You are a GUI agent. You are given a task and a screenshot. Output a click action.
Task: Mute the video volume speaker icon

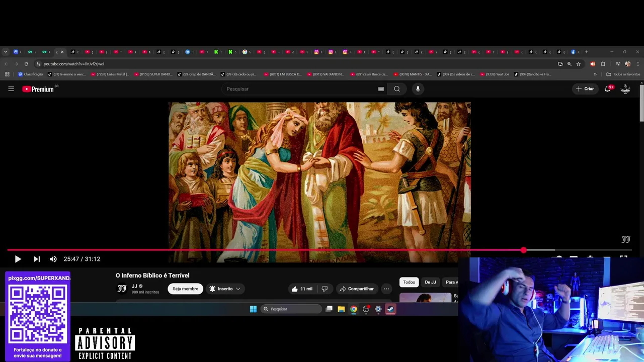(53, 259)
